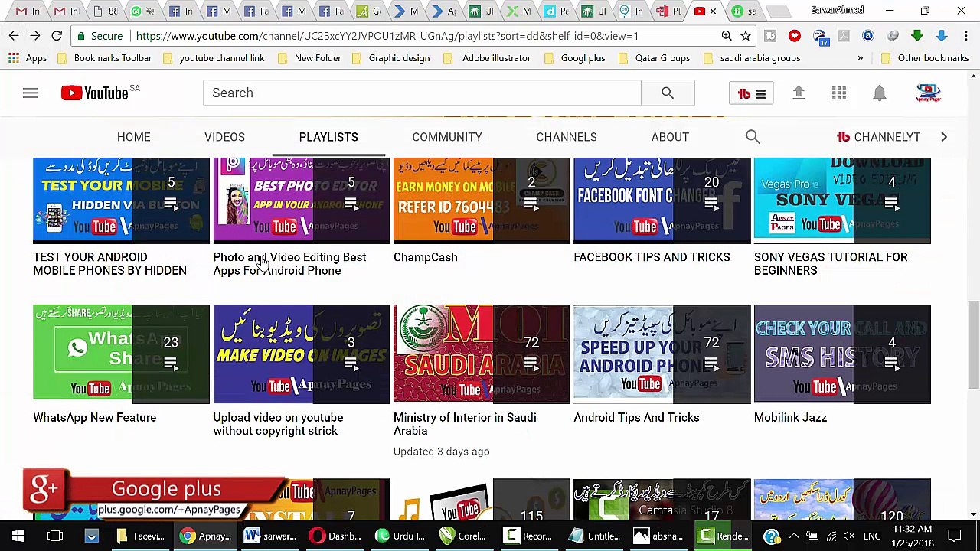Open the 'Qatar Groups' bookmark folder
The width and height of the screenshot is (980, 551).
pos(654,58)
